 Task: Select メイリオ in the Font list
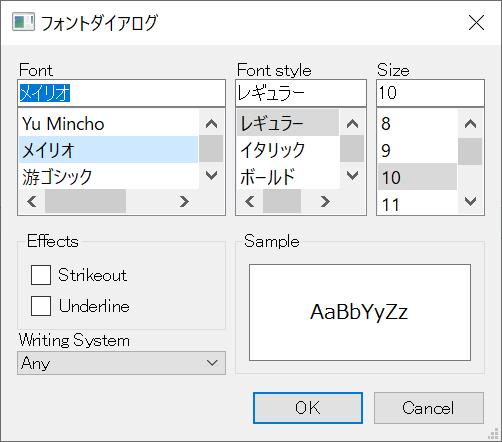(x=108, y=150)
